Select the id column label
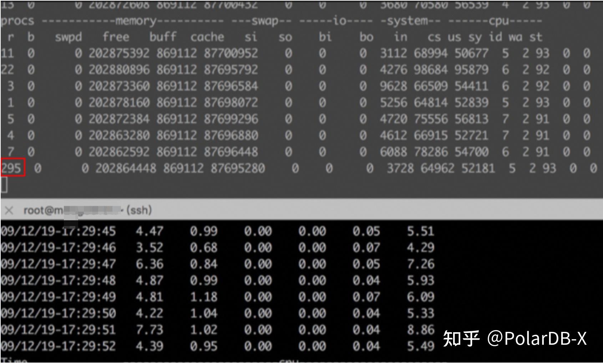 (x=496, y=37)
